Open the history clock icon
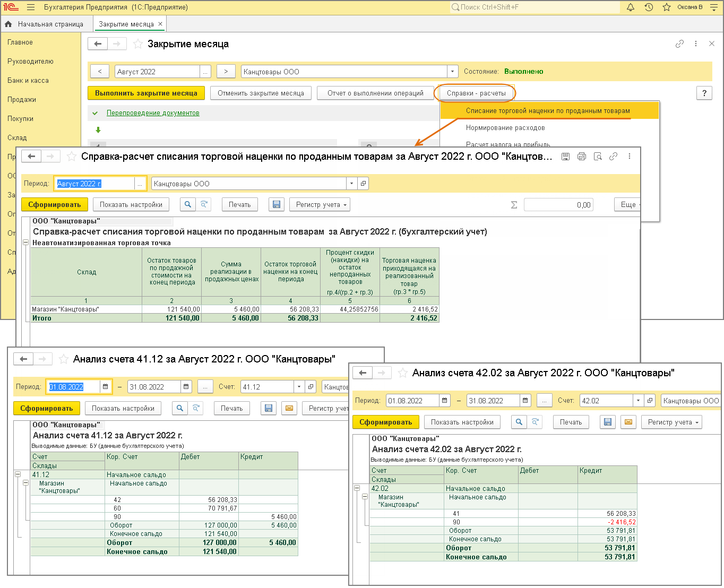The height and width of the screenshot is (588, 724). click(649, 7)
